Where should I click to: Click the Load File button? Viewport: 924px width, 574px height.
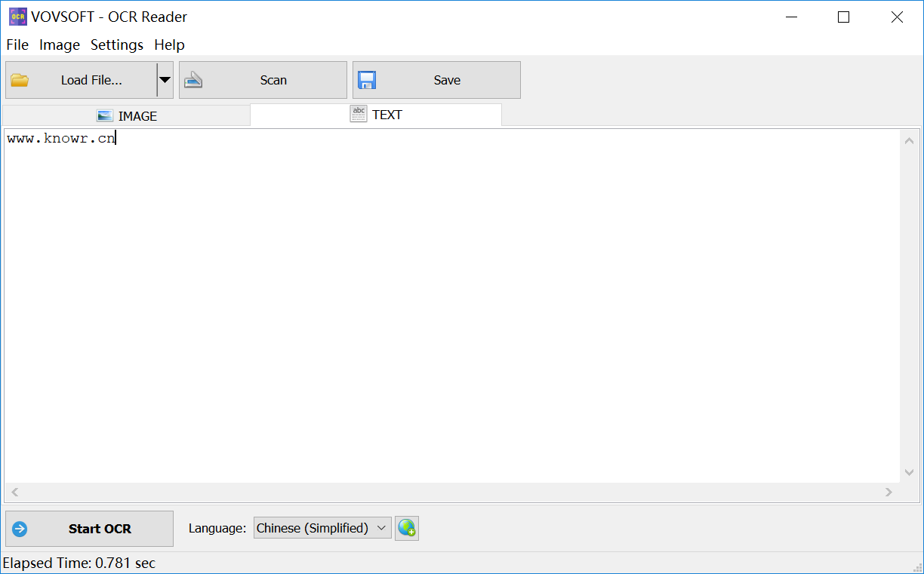[81, 80]
